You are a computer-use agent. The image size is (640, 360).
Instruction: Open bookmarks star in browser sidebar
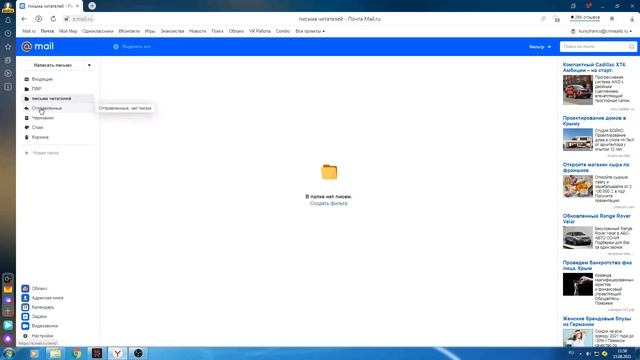(x=8, y=47)
